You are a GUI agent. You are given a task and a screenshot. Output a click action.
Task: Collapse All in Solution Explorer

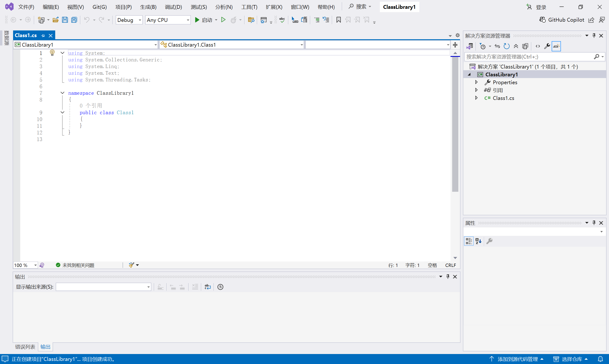pyautogui.click(x=516, y=46)
